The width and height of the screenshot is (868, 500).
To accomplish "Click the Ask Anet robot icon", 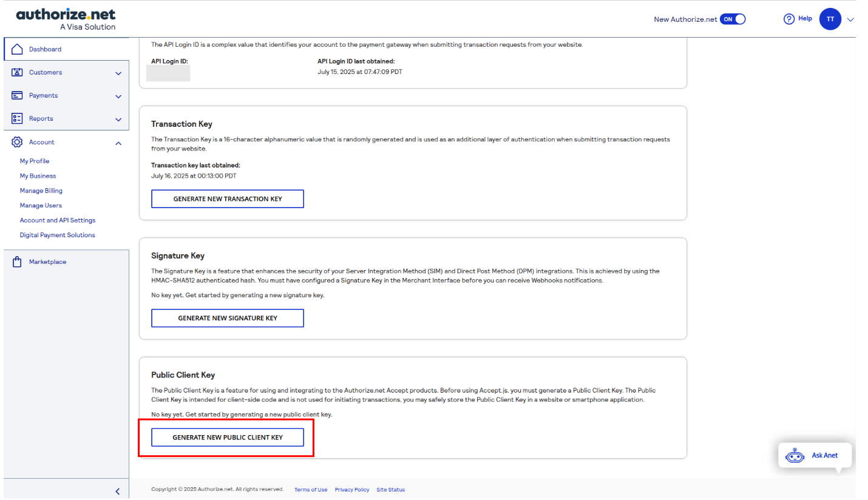I will pyautogui.click(x=795, y=456).
